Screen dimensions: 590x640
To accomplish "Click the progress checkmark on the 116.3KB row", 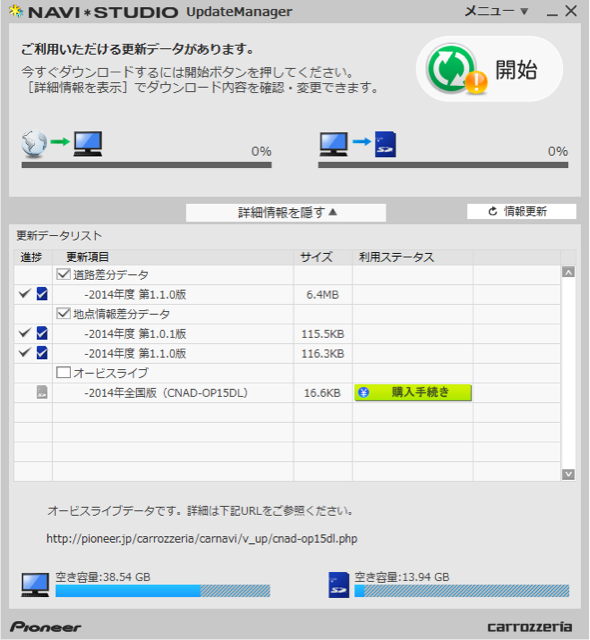I will point(25,352).
